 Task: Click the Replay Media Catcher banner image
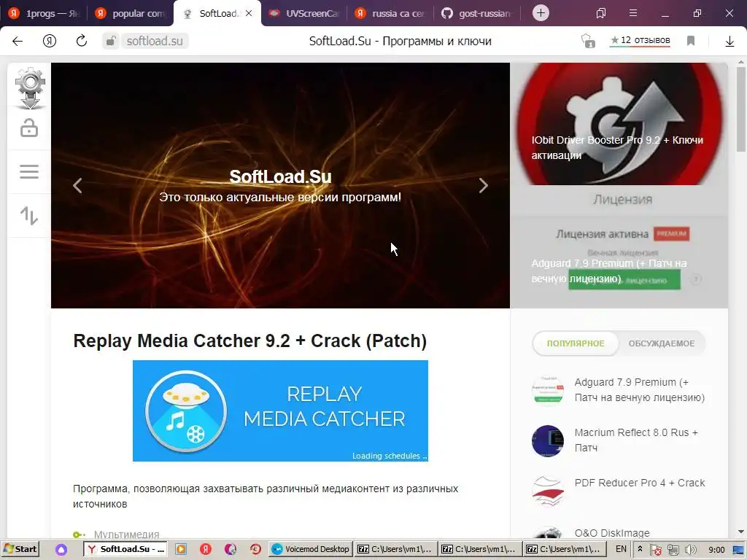pos(280,411)
